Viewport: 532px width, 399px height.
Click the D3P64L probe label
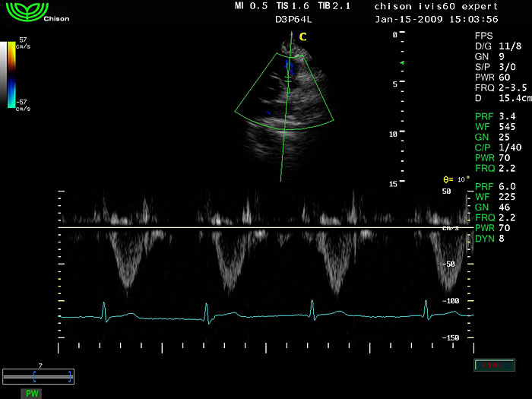click(x=293, y=21)
